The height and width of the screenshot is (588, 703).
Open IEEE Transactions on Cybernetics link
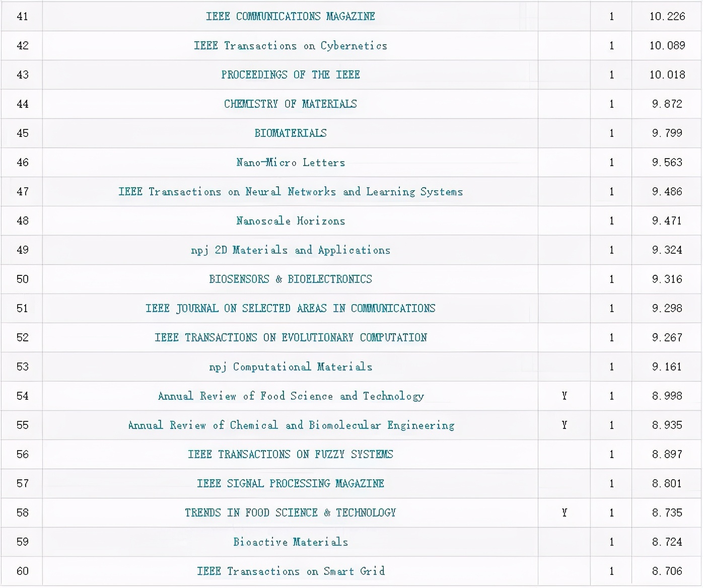pyautogui.click(x=291, y=45)
